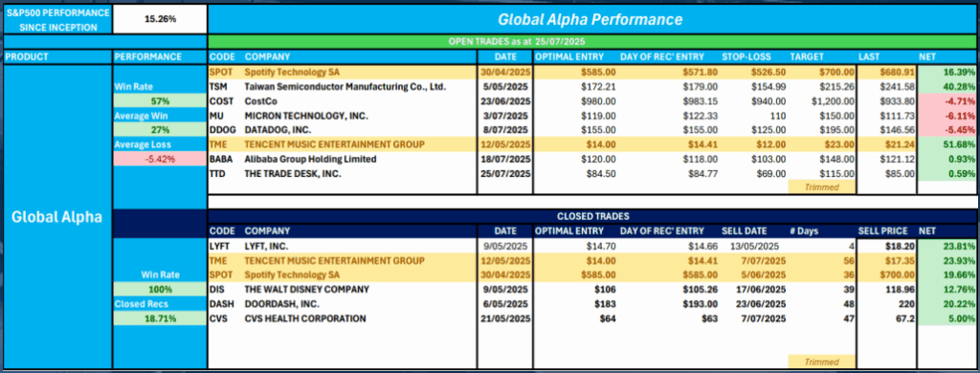Select the S&P500 performance 15.26% cell
980x373 pixels.
[160, 19]
